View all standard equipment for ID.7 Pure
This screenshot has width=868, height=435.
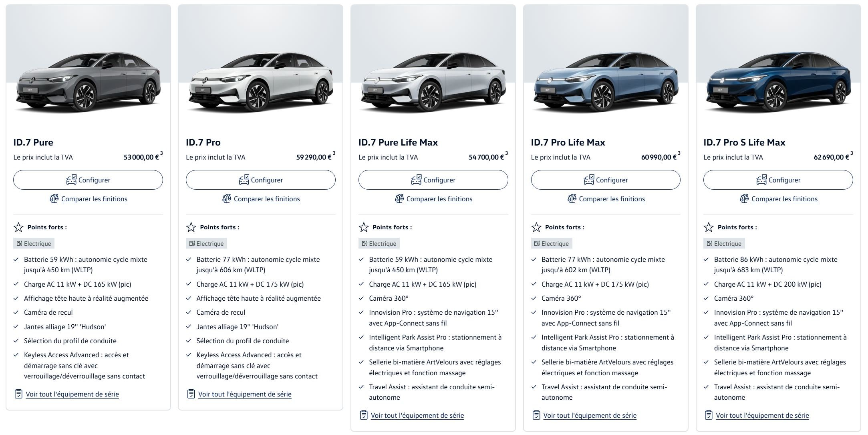point(72,394)
